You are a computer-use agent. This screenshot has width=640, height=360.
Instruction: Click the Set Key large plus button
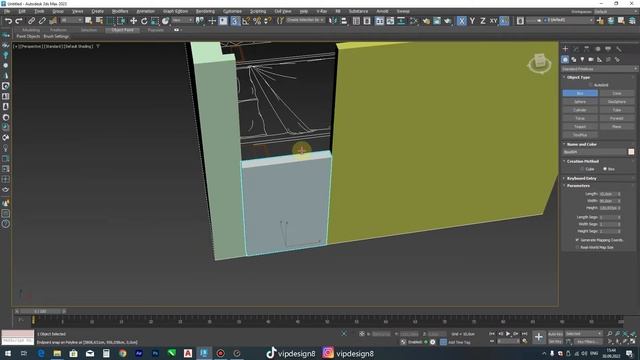click(x=539, y=337)
